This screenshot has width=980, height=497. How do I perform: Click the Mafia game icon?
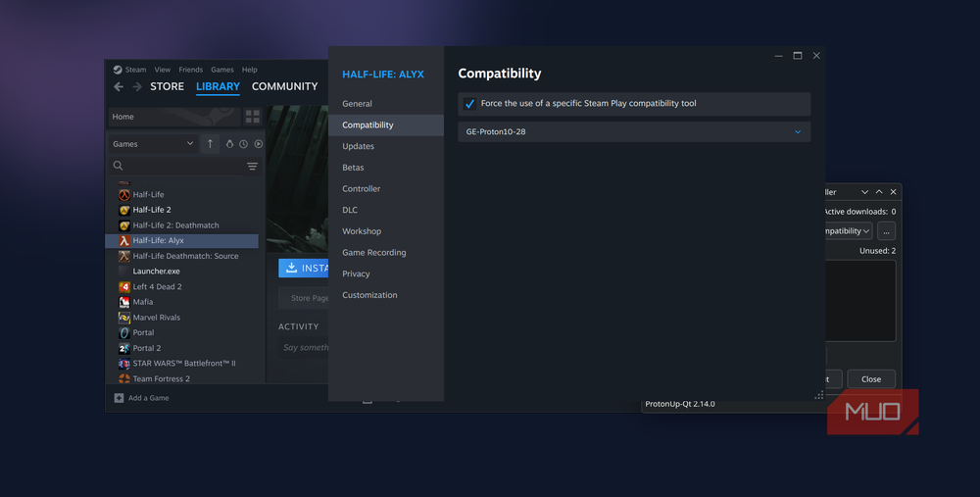pyautogui.click(x=124, y=302)
